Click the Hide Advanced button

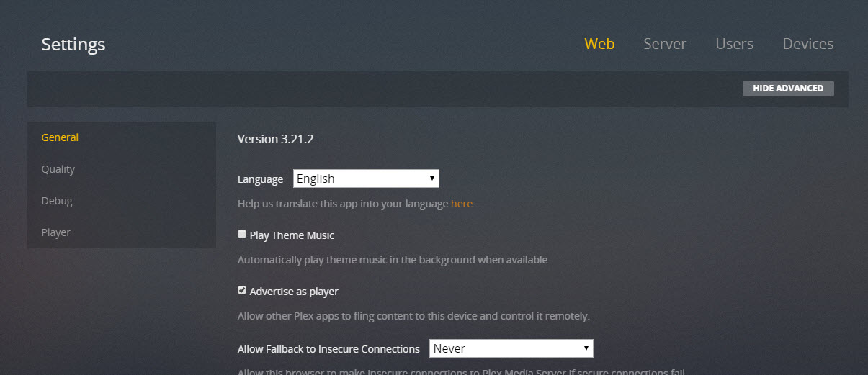pyautogui.click(x=787, y=89)
